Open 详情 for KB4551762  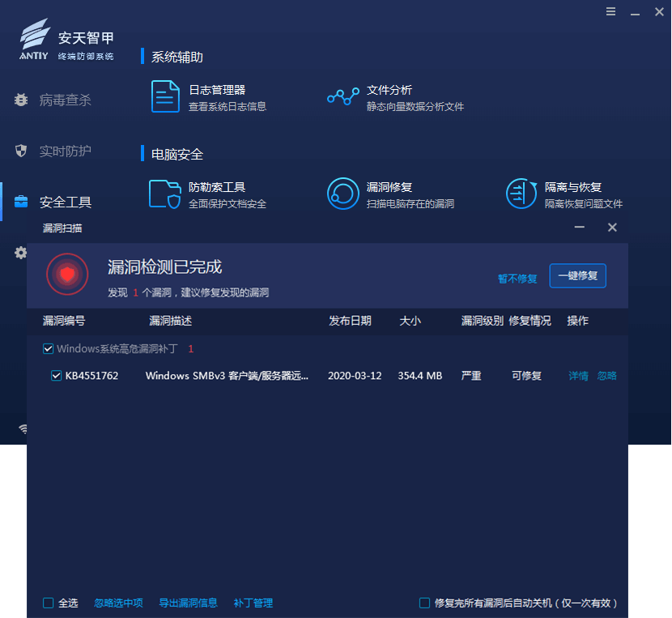(x=578, y=376)
